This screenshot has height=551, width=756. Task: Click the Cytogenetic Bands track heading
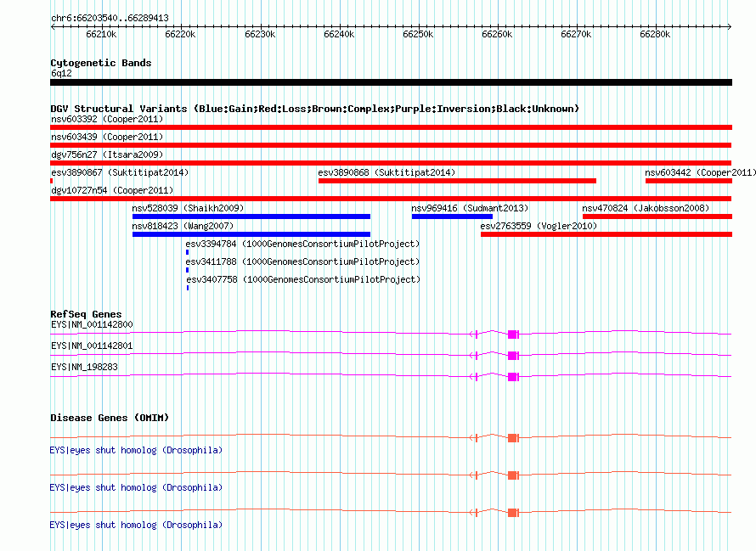coord(101,63)
